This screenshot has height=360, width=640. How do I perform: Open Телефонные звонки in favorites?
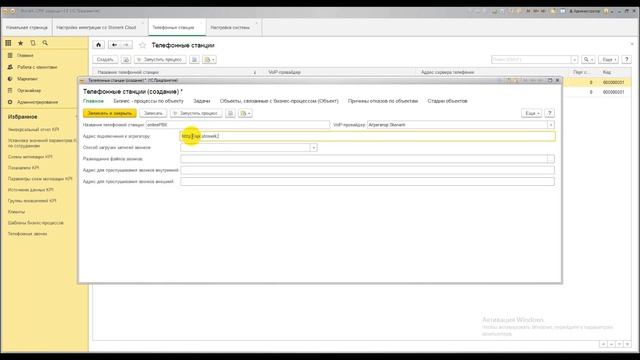27,234
